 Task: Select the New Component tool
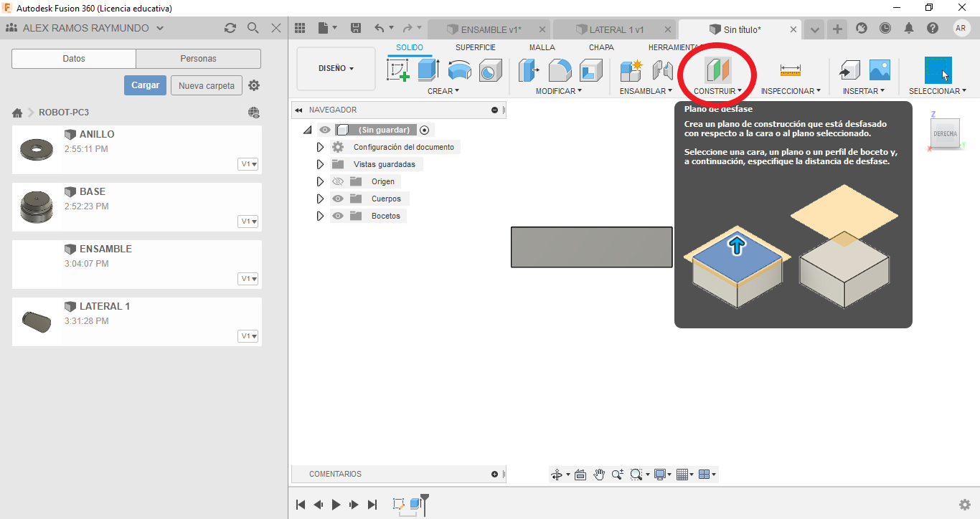(x=631, y=70)
